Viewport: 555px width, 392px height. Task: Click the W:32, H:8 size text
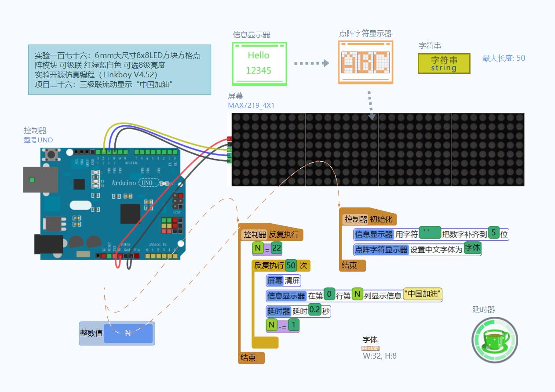click(380, 356)
